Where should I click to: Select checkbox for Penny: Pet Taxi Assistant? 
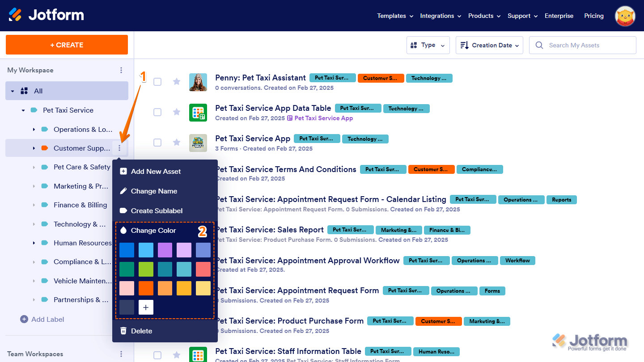pos(157,82)
